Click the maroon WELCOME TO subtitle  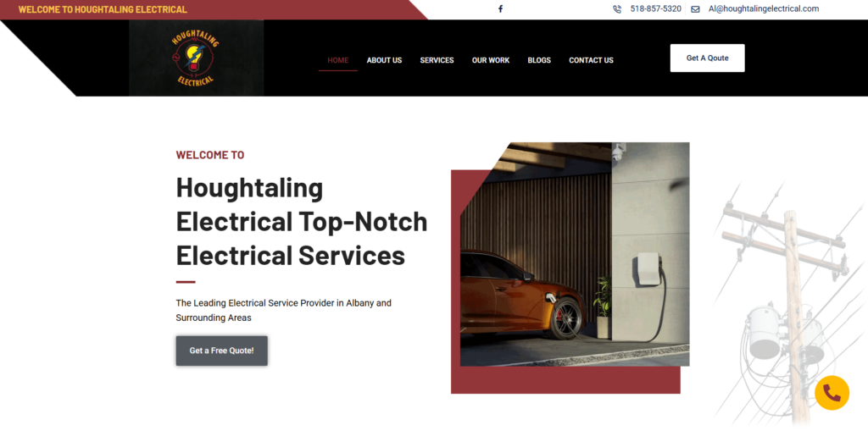click(210, 155)
